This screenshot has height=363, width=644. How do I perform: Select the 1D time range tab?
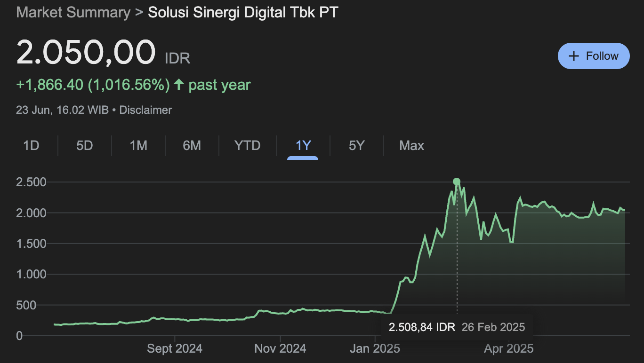pos(31,146)
